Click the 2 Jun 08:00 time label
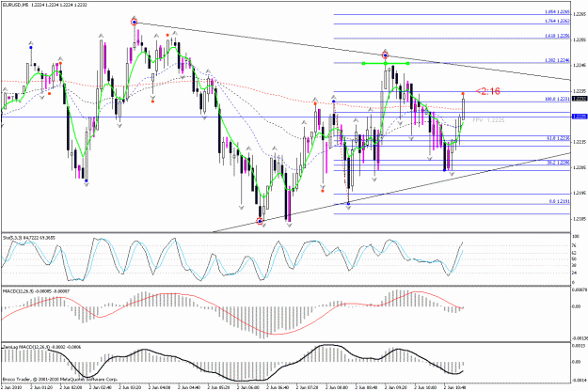 click(x=337, y=387)
